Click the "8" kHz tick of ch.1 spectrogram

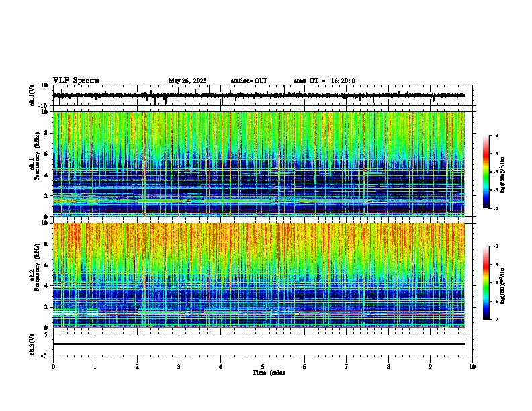pyautogui.click(x=47, y=133)
